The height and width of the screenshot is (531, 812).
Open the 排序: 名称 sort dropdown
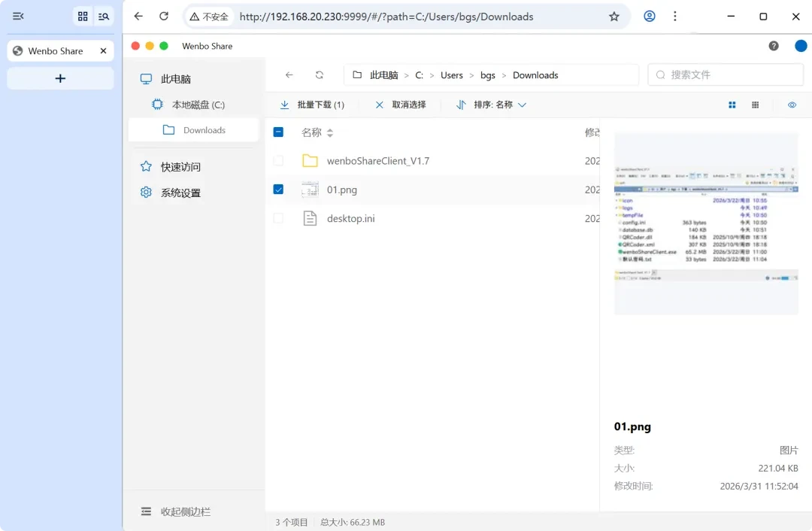pos(492,105)
